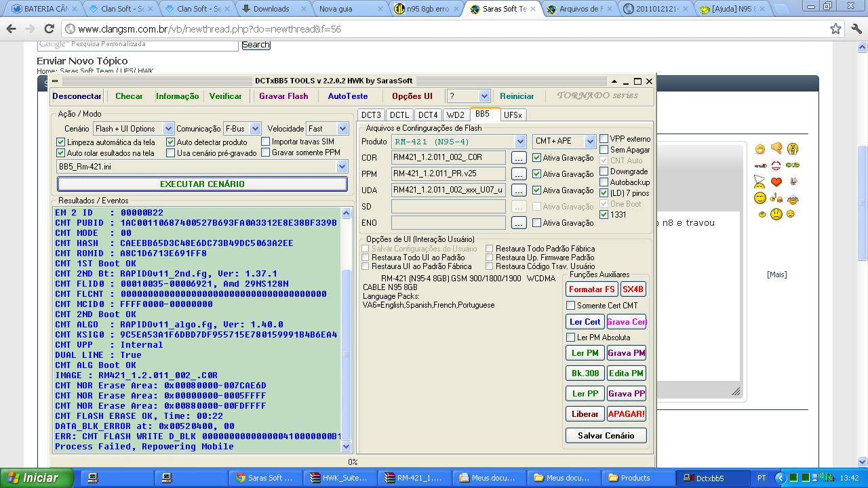
Task: Click the Reiniciar button
Action: (x=517, y=96)
